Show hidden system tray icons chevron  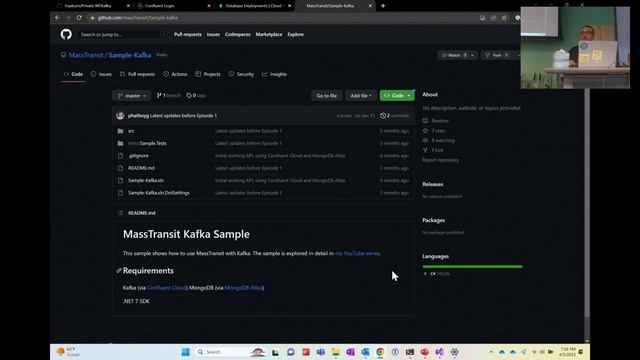tap(491, 352)
